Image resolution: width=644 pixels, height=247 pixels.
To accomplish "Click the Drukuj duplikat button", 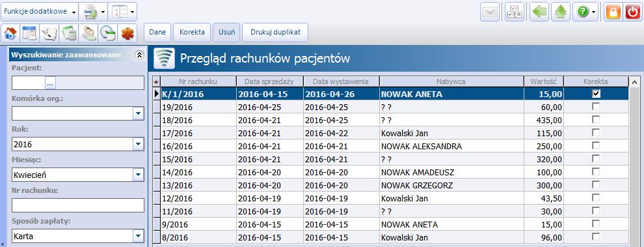I will 275,32.
